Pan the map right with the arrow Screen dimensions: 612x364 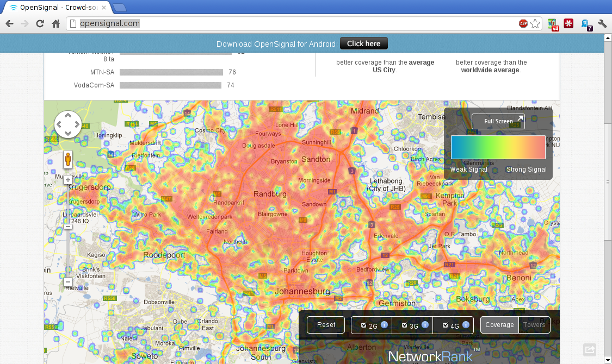pyautogui.click(x=77, y=124)
